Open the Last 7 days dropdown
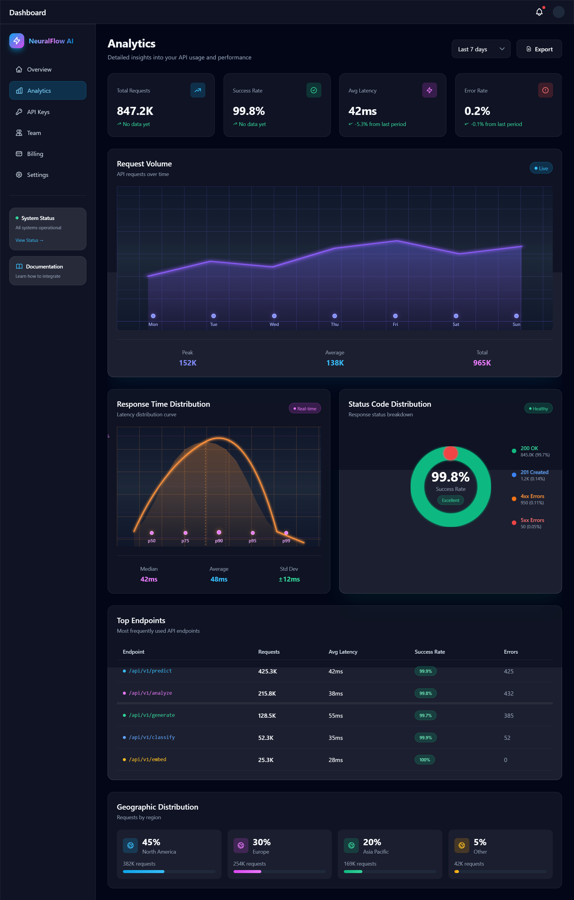 click(481, 49)
